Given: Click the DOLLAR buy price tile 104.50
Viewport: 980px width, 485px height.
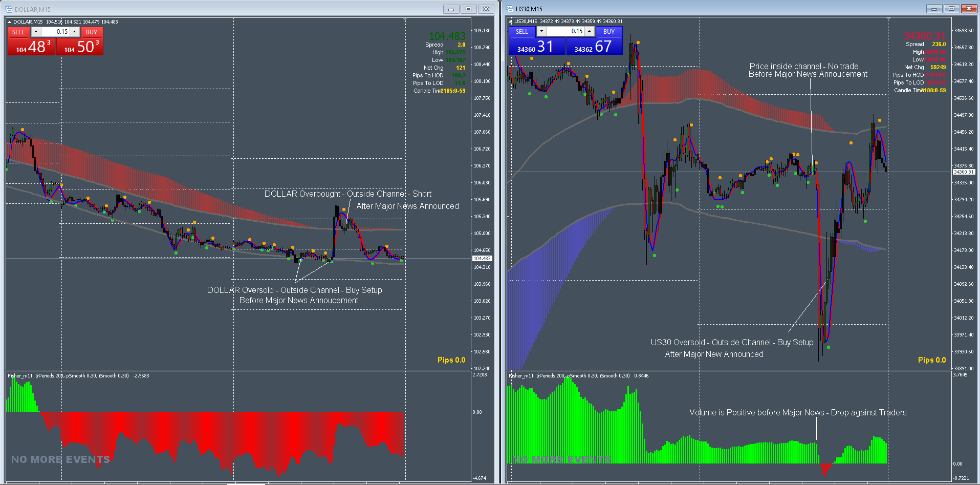Looking at the screenshot, I should 80,46.
